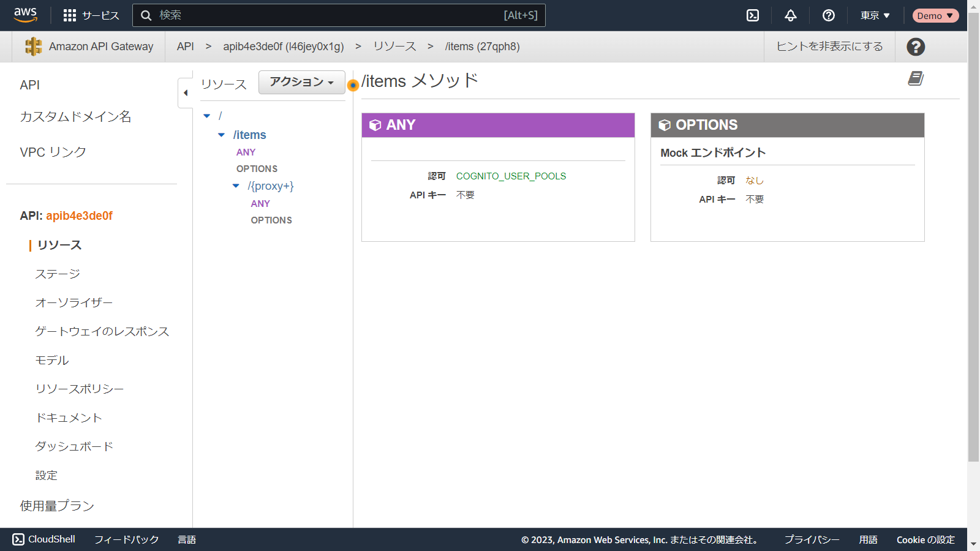The width and height of the screenshot is (980, 551).
Task: Collapse the sidebar with the left arrow
Action: click(x=186, y=93)
